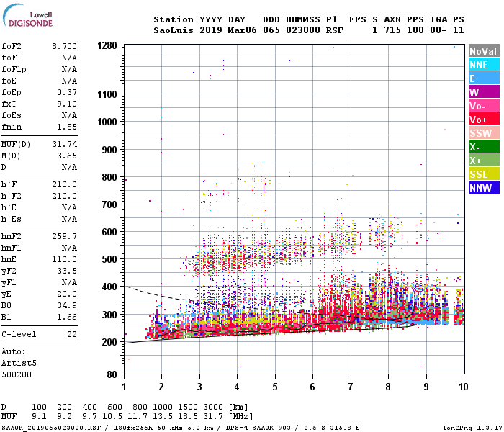This screenshot has width=504, height=432.
Task: Click the Lowell Digisonde logo
Action: click(x=27, y=15)
